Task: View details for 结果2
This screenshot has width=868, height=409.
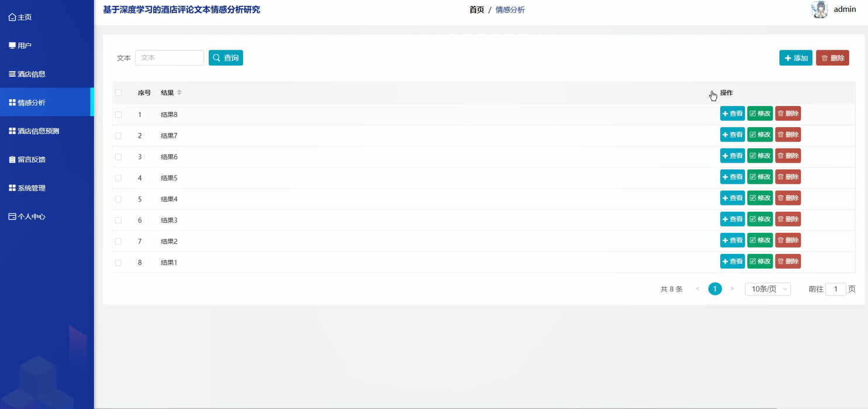Action: click(732, 240)
